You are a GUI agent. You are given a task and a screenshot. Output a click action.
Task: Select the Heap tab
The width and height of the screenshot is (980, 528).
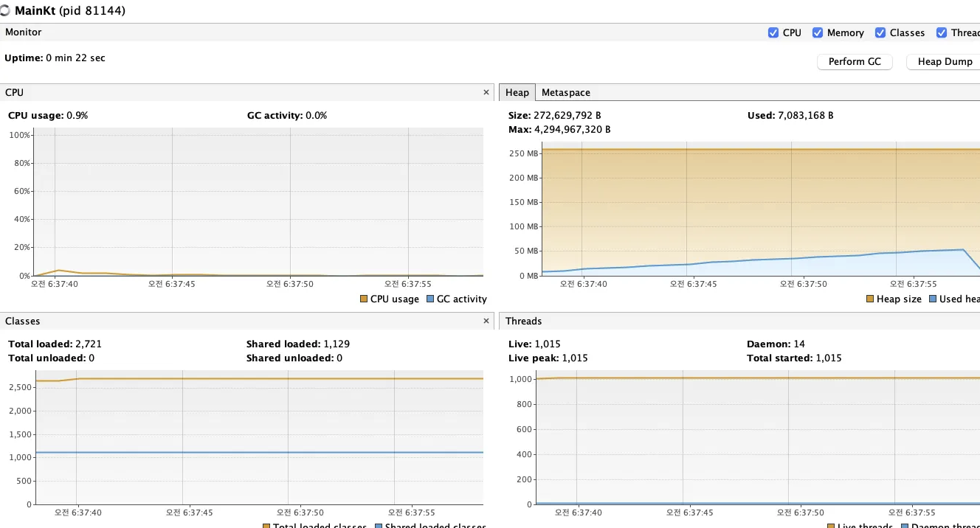click(517, 92)
